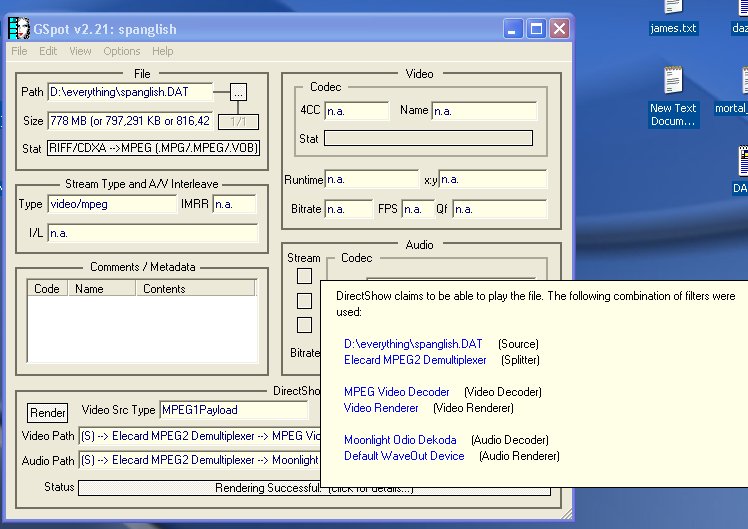Screen dimensions: 748x529
Task: Click the FPS field
Action: 418,209
